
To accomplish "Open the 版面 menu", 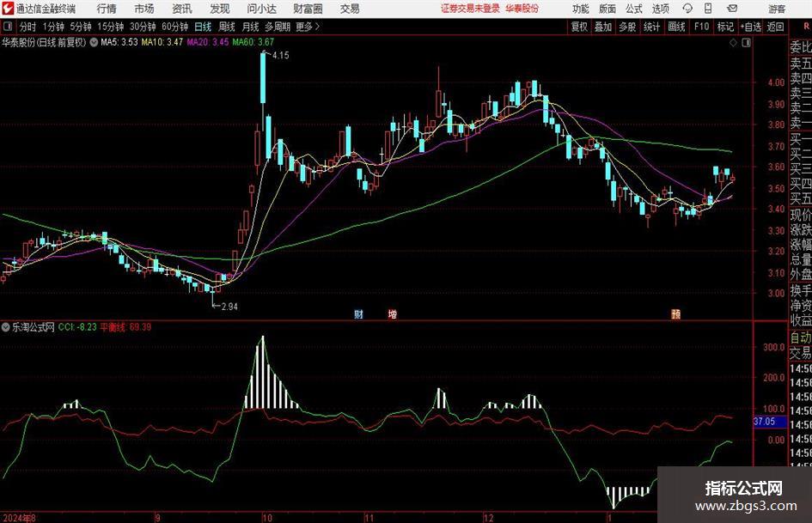I will coord(607,9).
